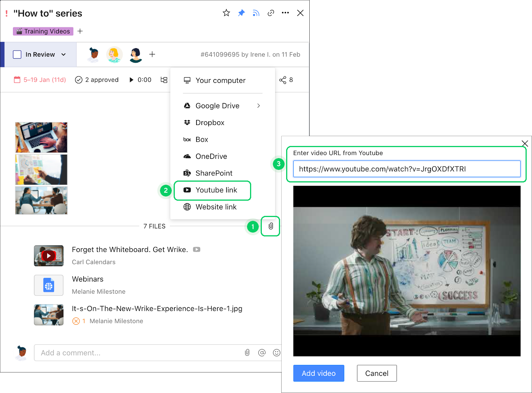This screenshot has height=393, width=532.
Task: Expand the Google Drive submenu arrow
Action: (259, 106)
